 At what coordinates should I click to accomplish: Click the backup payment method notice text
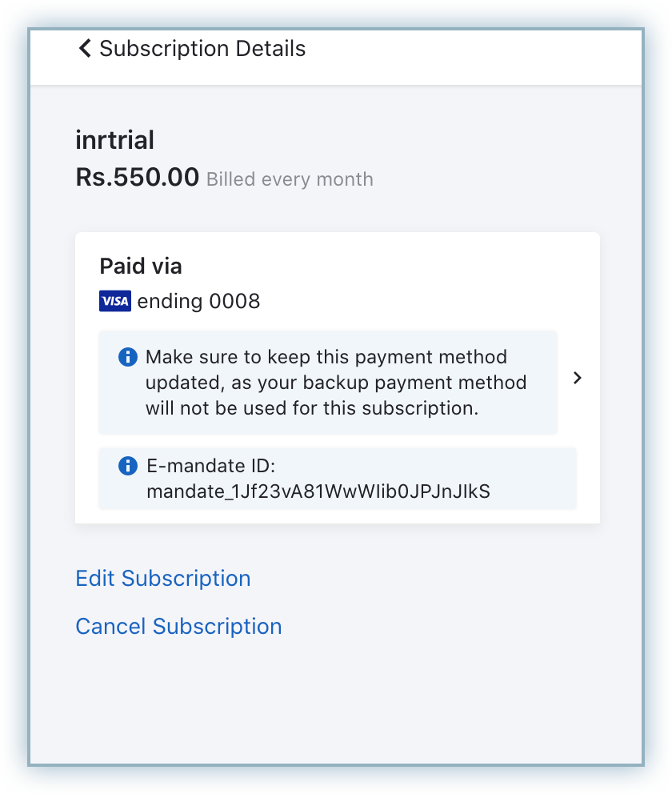336,383
